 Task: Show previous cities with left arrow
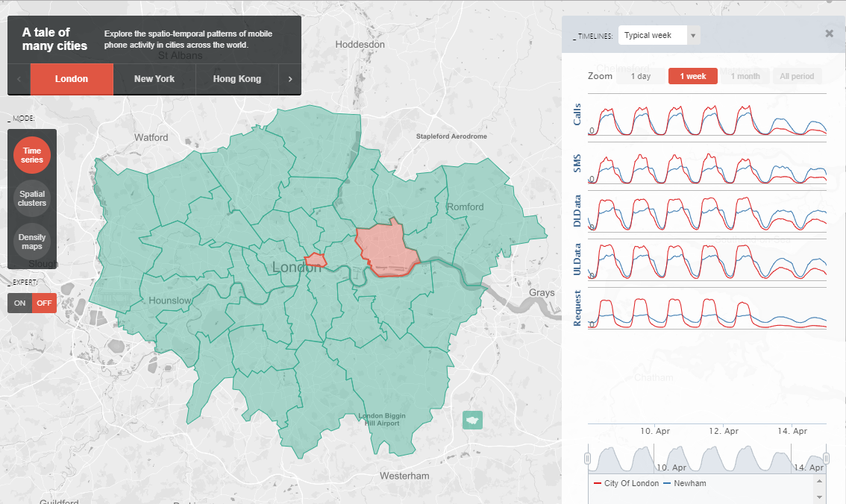click(x=19, y=79)
